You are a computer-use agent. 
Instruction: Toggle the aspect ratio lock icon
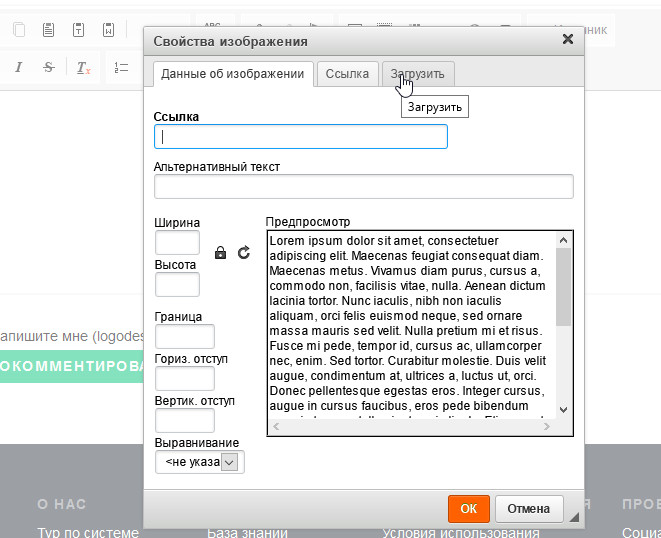(x=221, y=253)
